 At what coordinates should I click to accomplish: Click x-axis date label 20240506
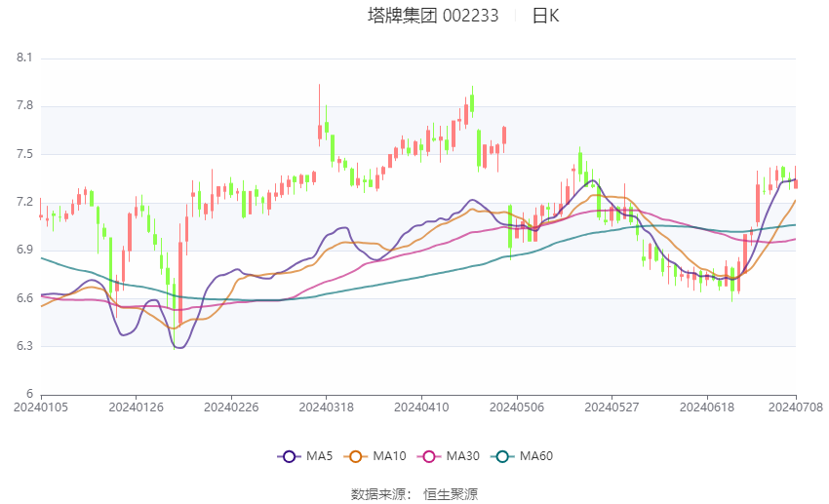pos(517,407)
